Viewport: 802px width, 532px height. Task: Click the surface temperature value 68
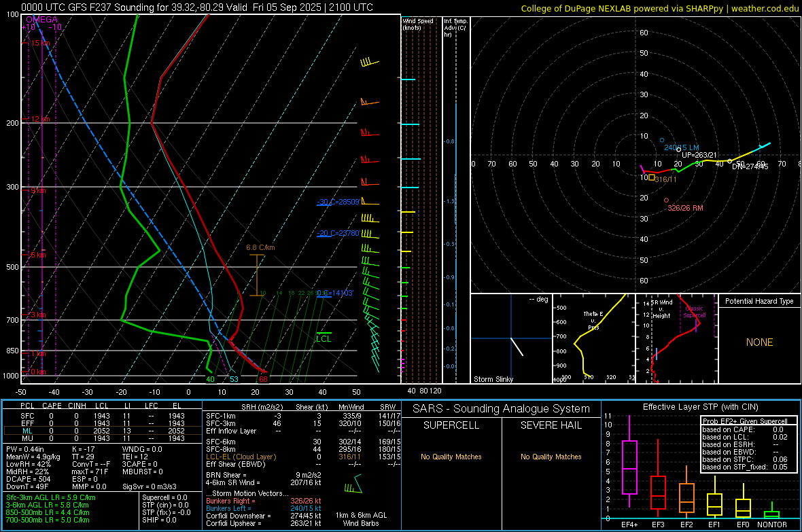(x=263, y=379)
